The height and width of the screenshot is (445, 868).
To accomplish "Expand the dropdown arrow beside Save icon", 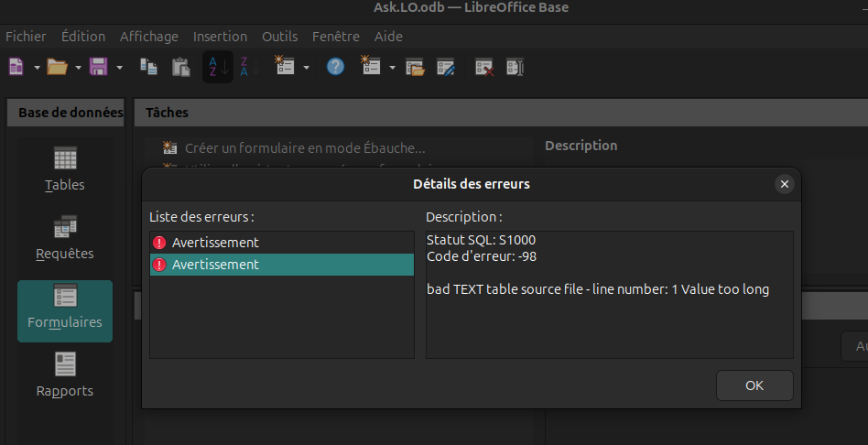I will 119,67.
